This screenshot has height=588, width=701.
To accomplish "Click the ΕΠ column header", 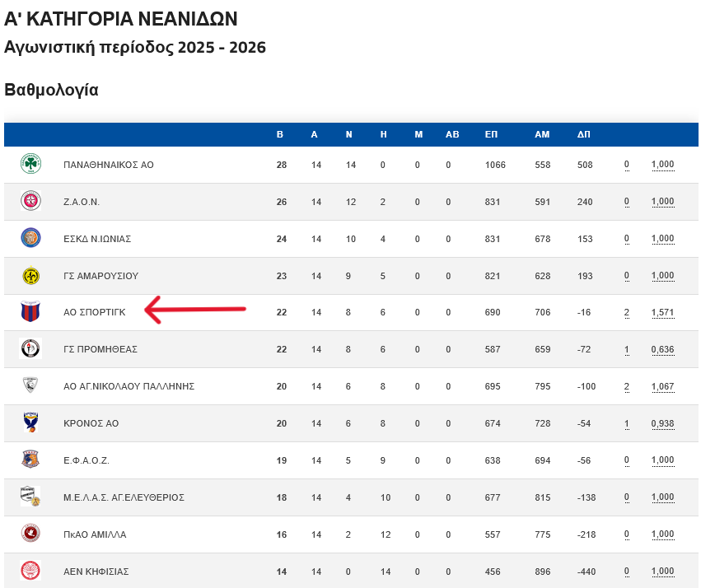I will (491, 134).
